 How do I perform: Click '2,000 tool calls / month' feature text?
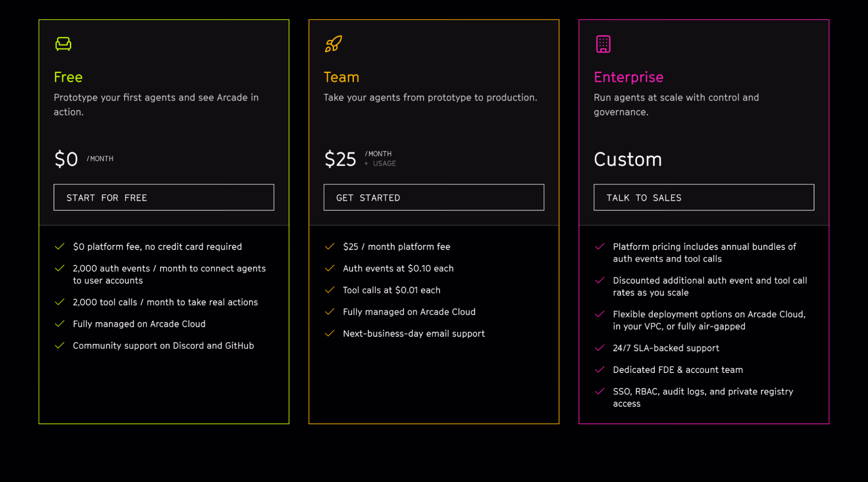pyautogui.click(x=165, y=302)
